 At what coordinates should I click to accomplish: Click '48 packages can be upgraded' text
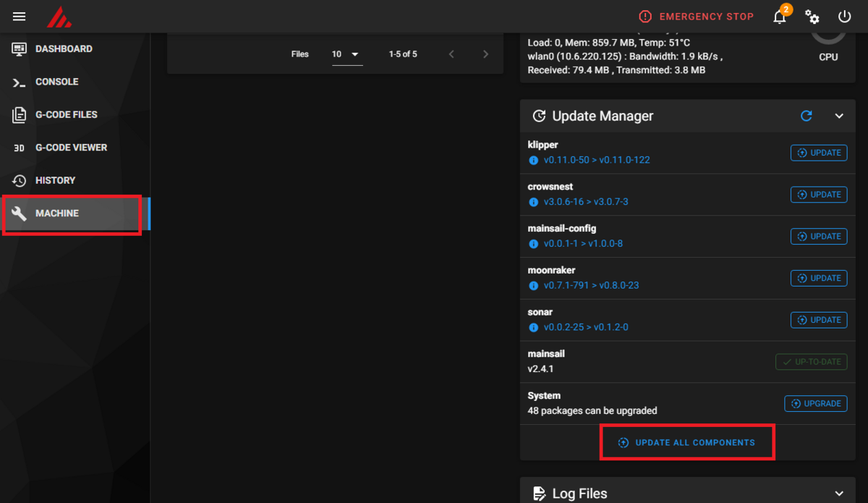(592, 410)
